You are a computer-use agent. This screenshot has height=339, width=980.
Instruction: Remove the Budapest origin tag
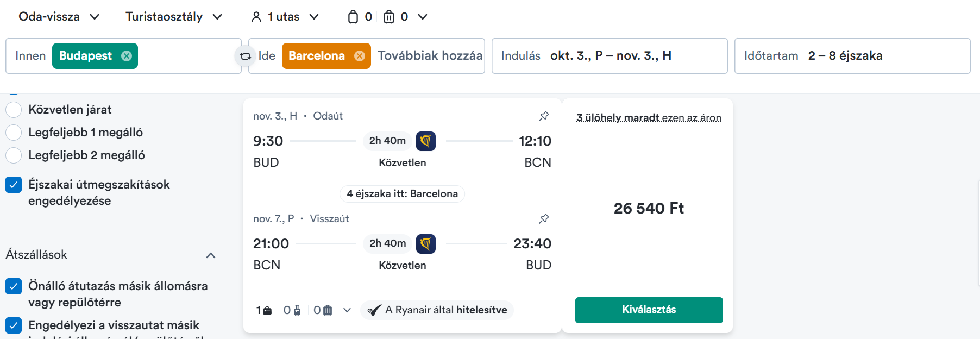coord(127,56)
